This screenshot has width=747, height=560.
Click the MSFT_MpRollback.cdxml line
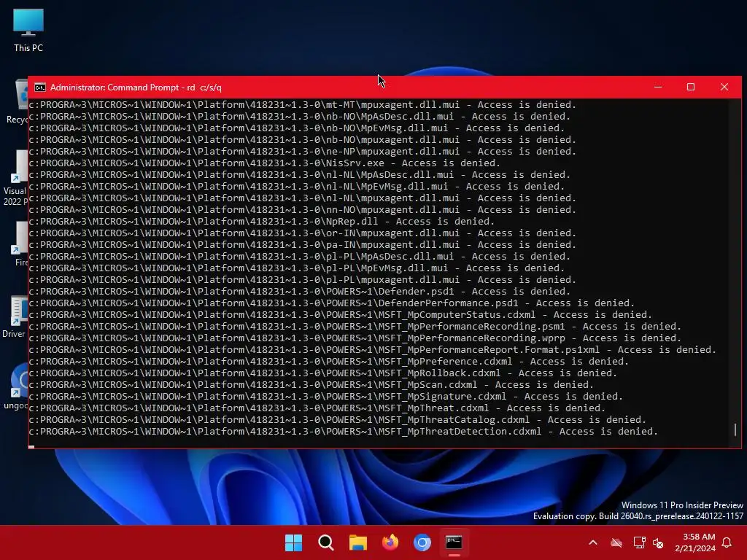point(323,373)
